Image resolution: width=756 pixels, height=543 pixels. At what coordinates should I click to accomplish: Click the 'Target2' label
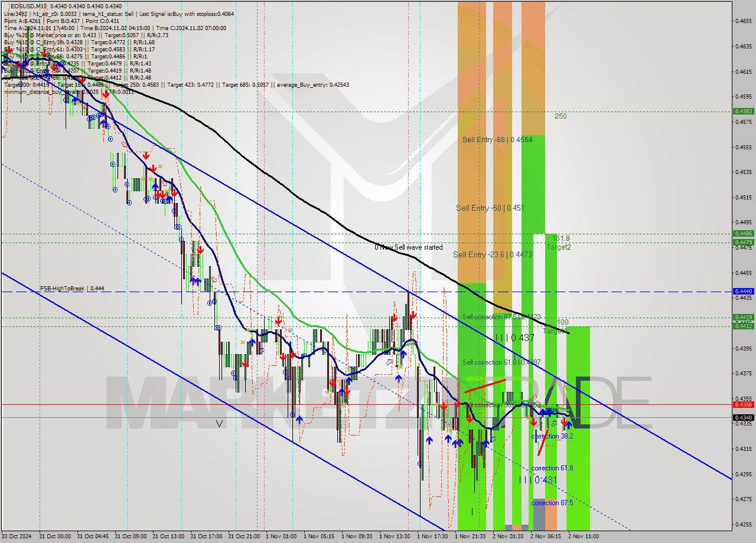[x=558, y=247]
